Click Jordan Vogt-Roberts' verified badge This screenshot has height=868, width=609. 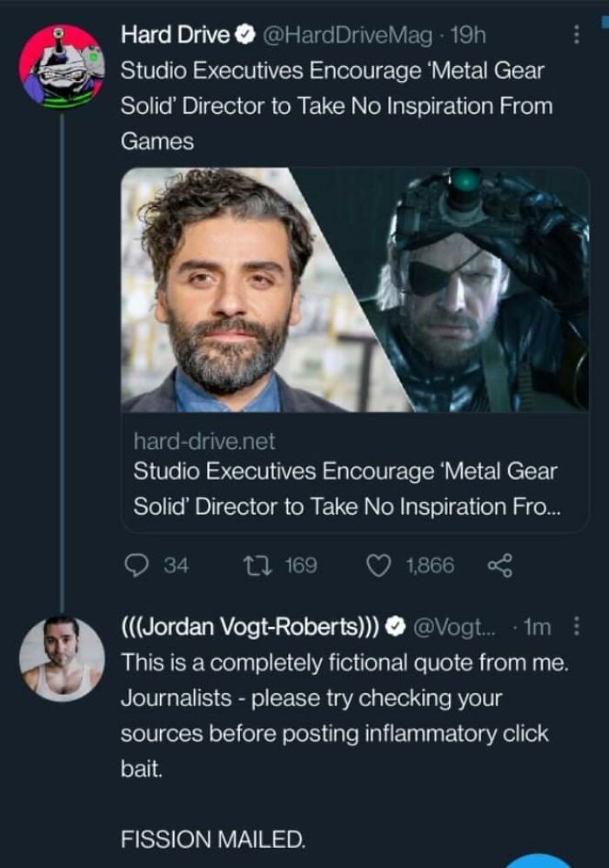394,627
